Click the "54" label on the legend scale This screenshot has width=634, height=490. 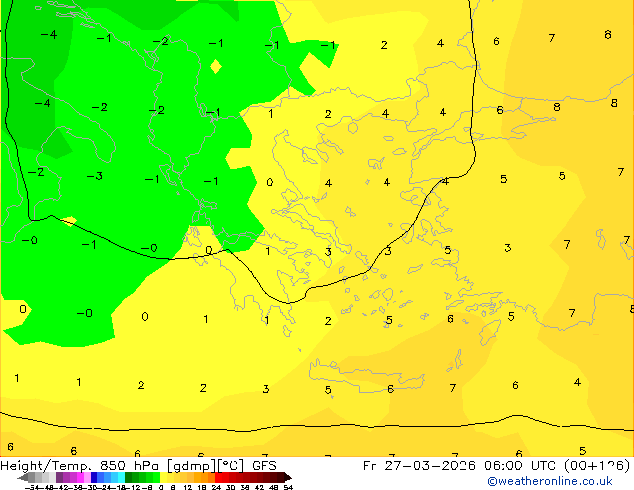click(288, 487)
